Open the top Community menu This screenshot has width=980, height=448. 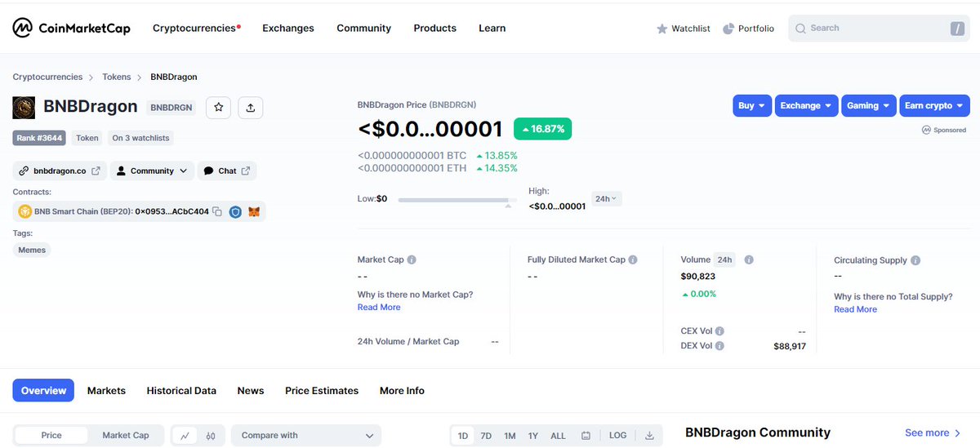tap(363, 28)
